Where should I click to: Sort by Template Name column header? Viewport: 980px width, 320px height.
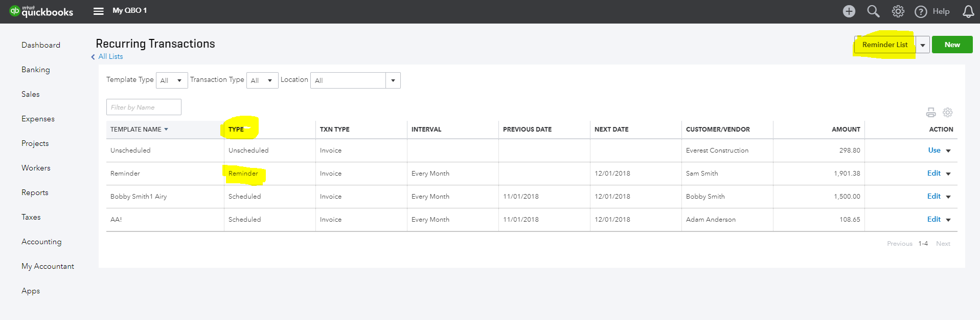click(136, 130)
